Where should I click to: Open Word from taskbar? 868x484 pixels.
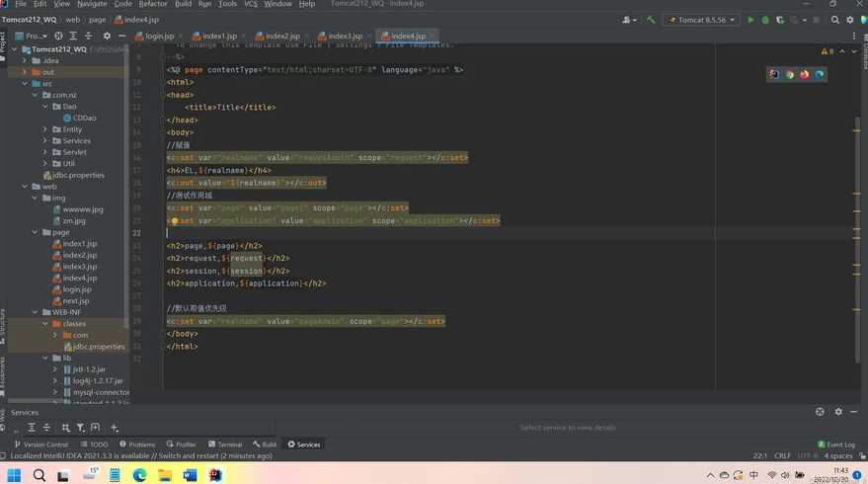click(x=190, y=475)
